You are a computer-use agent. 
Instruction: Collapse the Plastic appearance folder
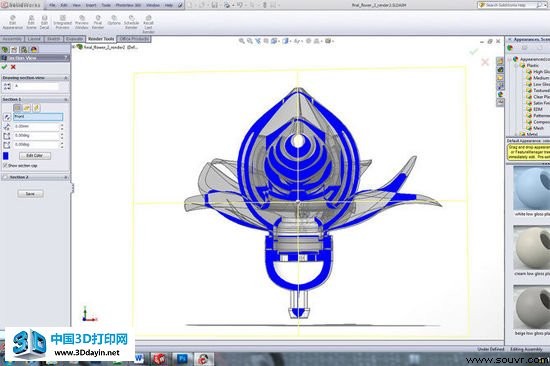click(516, 65)
